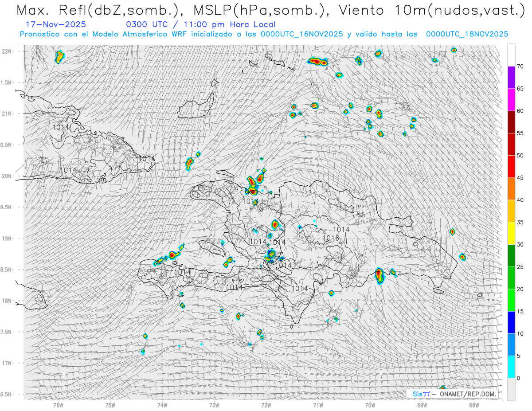
Task: Click the '1016' pressure contour label
Action: [x=331, y=238]
